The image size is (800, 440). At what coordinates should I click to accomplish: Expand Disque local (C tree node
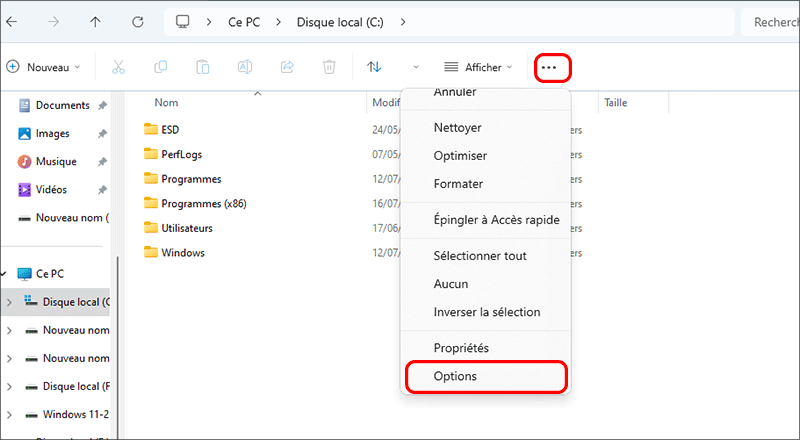point(9,302)
